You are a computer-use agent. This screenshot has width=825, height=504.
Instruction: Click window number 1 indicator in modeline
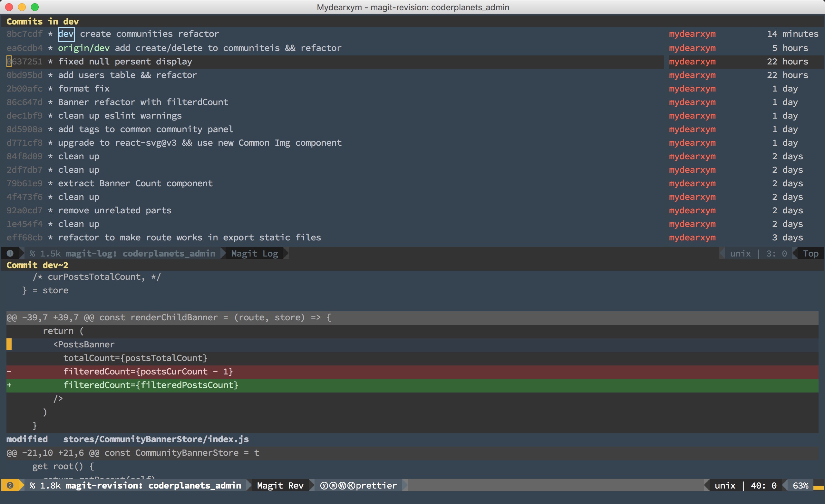[x=10, y=254]
